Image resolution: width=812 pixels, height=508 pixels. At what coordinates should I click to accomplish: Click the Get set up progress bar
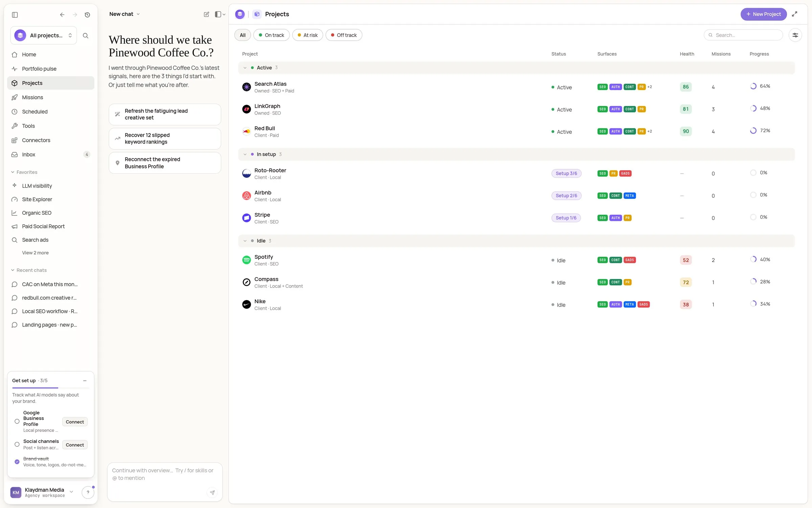tap(51, 388)
